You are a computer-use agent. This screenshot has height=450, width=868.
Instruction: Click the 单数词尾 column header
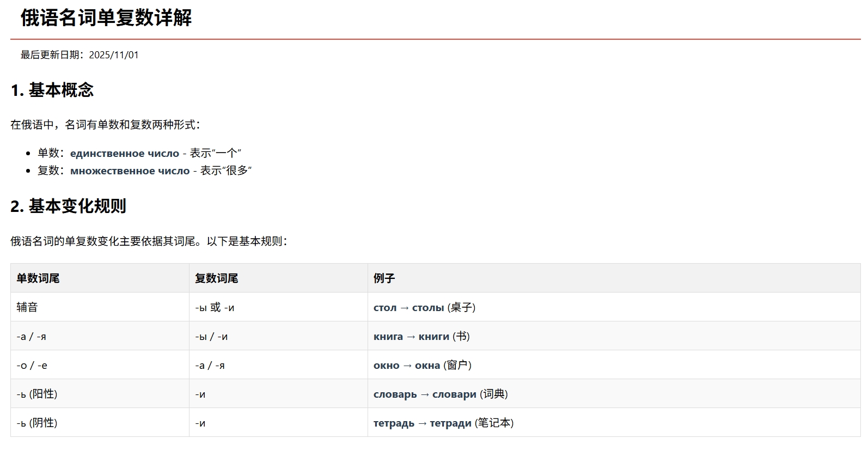(38, 278)
